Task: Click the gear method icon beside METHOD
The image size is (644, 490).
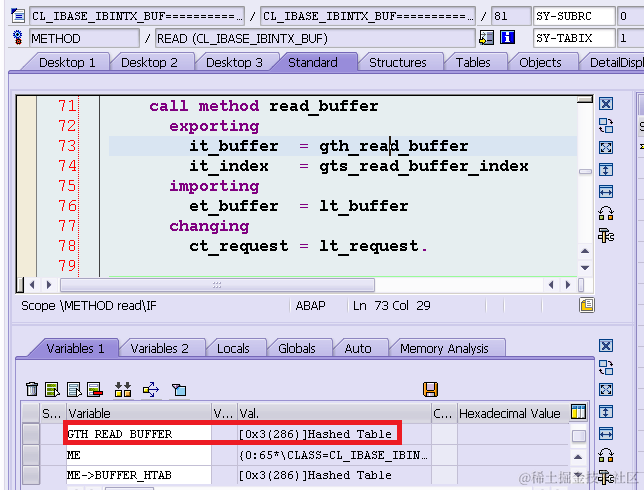Action: [x=18, y=37]
